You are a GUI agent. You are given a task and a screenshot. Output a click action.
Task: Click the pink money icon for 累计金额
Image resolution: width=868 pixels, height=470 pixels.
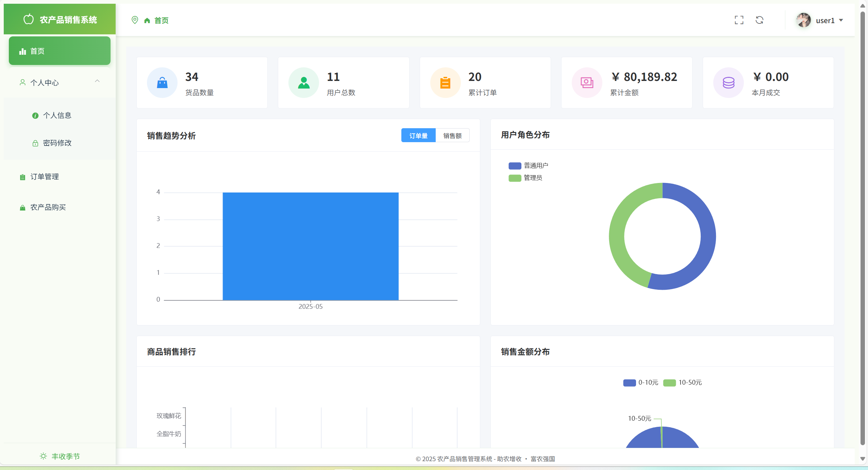pyautogui.click(x=587, y=83)
